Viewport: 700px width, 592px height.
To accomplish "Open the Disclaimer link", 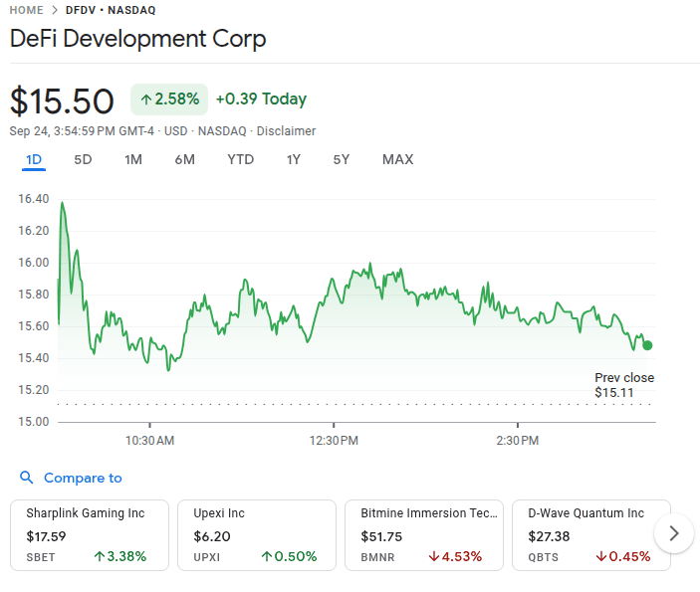I will click(x=286, y=131).
